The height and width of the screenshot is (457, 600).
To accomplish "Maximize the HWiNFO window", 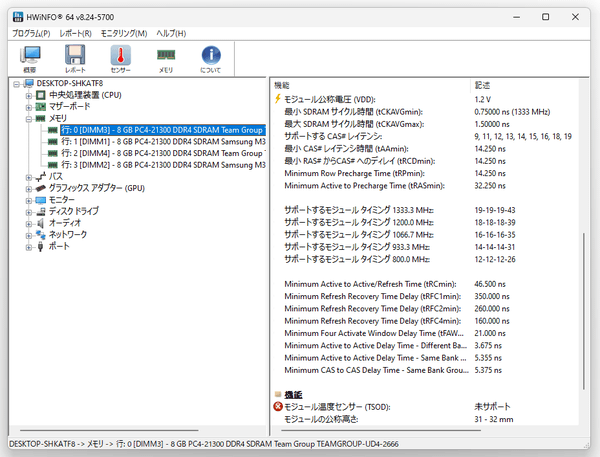I will coord(546,17).
